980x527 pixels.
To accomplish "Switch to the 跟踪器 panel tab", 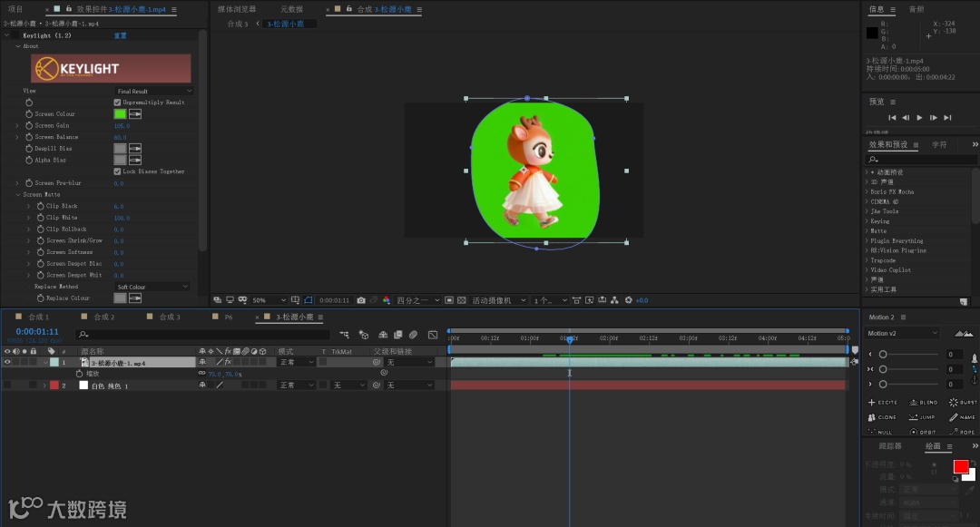I will (x=890, y=446).
